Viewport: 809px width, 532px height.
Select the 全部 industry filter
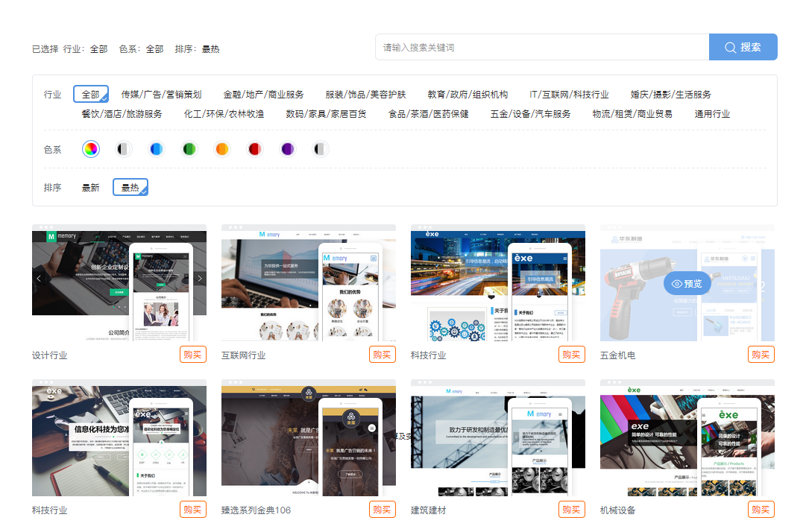[90, 95]
